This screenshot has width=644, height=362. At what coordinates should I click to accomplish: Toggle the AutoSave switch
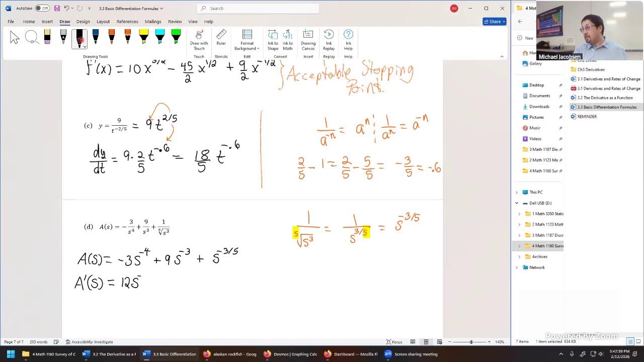click(42, 8)
